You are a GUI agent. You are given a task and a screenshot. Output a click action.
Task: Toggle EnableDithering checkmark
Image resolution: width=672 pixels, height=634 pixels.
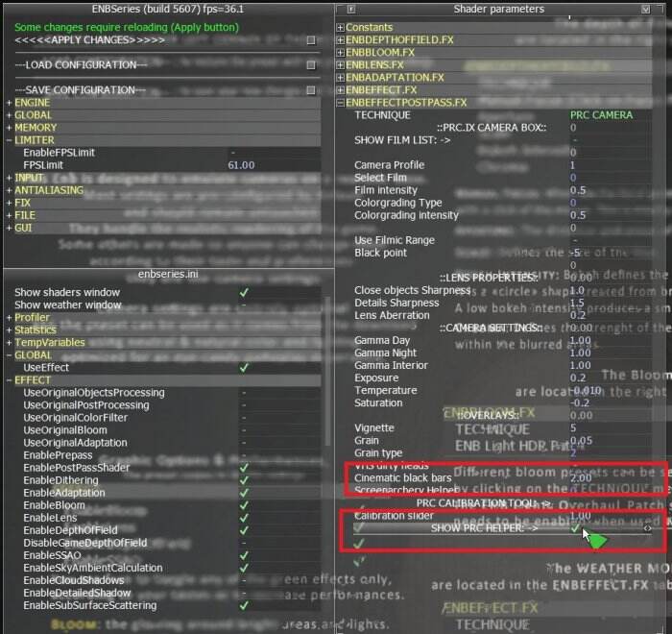pos(244,480)
